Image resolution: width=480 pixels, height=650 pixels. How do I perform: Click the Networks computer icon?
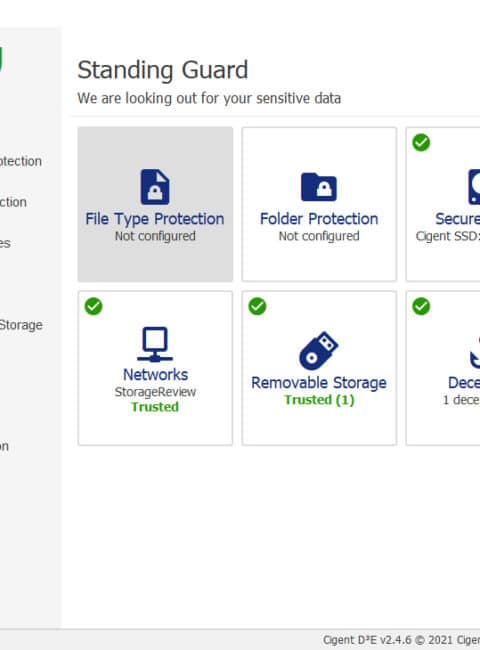(x=155, y=344)
